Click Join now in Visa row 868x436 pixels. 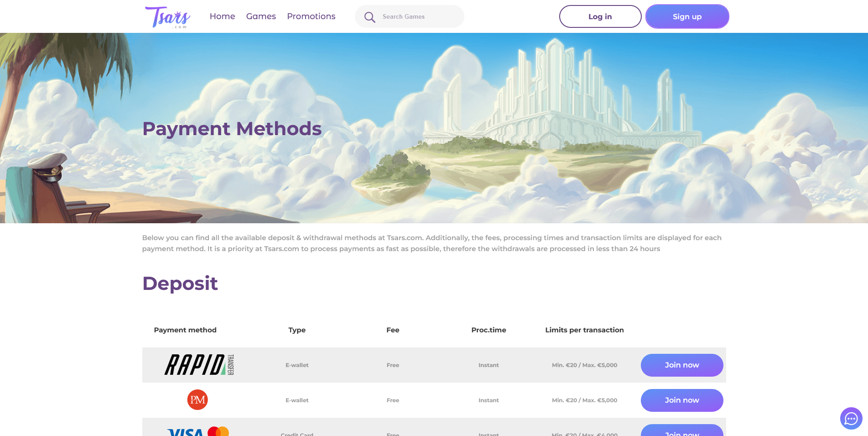pos(682,431)
